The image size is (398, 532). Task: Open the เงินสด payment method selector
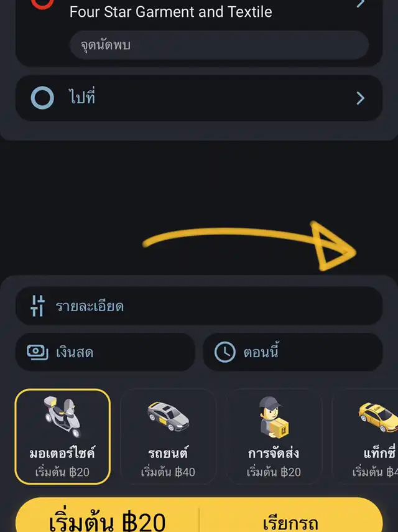tap(105, 352)
